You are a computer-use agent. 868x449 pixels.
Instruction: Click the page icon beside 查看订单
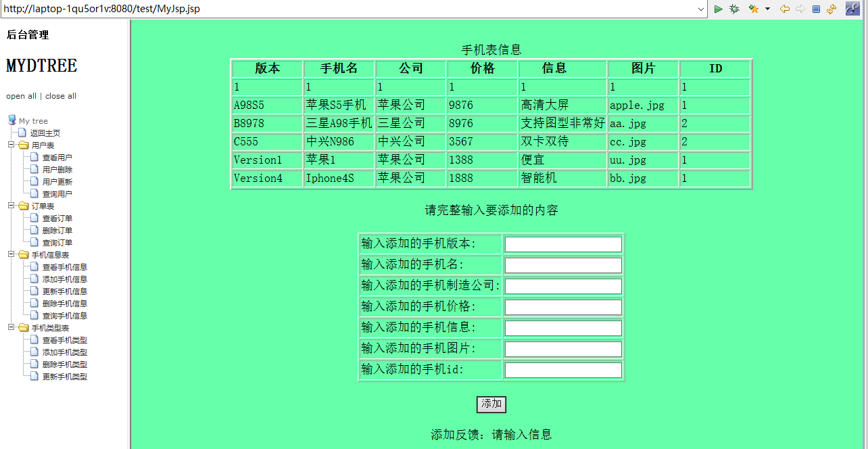pyautogui.click(x=34, y=218)
